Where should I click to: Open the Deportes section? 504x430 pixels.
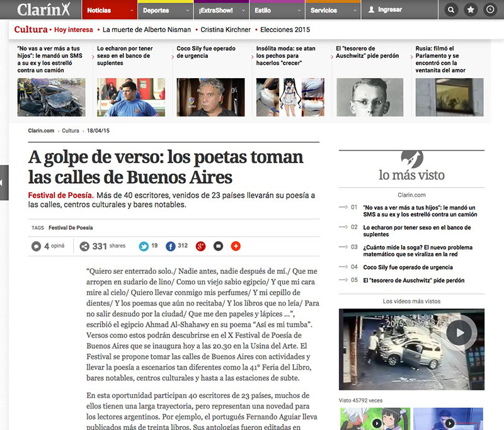[156, 10]
